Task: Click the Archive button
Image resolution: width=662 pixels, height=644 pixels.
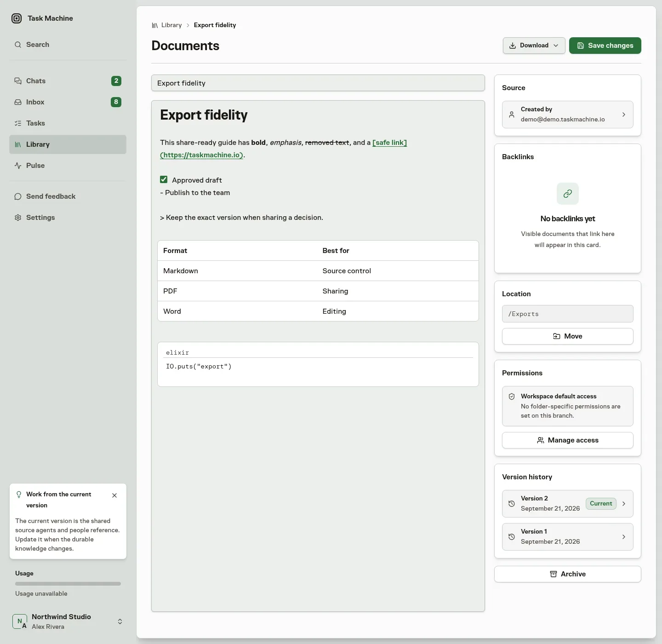Action: [x=568, y=574]
